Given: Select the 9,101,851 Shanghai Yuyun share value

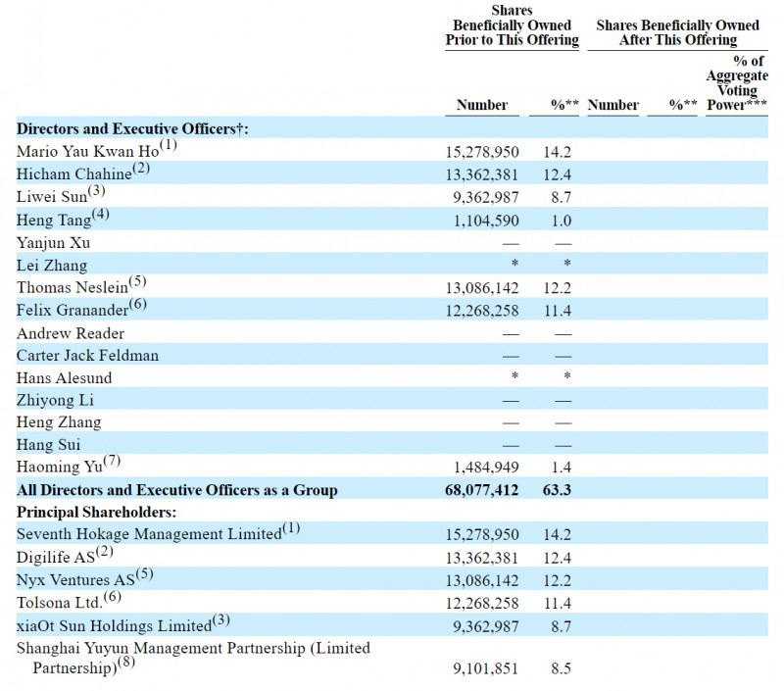Looking at the screenshot, I should (485, 668).
